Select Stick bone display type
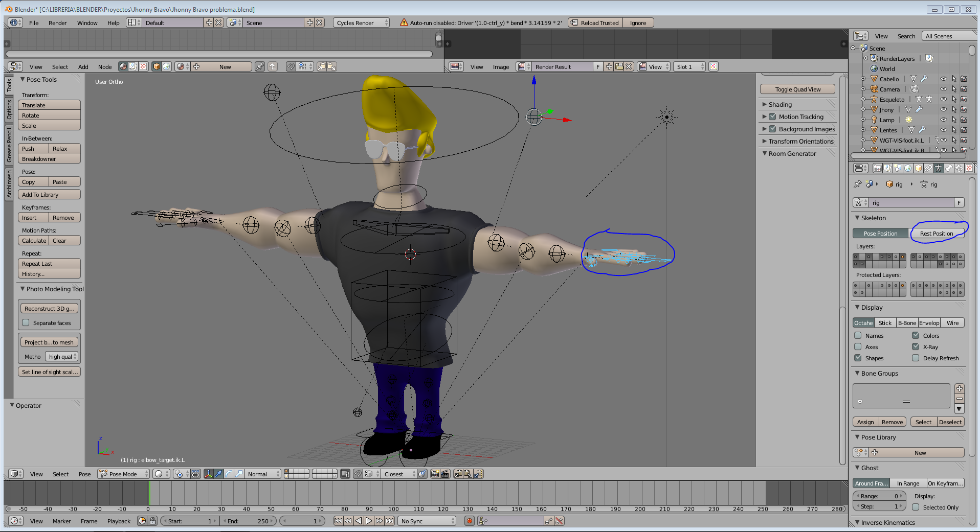Viewport: 980px width, 532px height. pos(885,322)
